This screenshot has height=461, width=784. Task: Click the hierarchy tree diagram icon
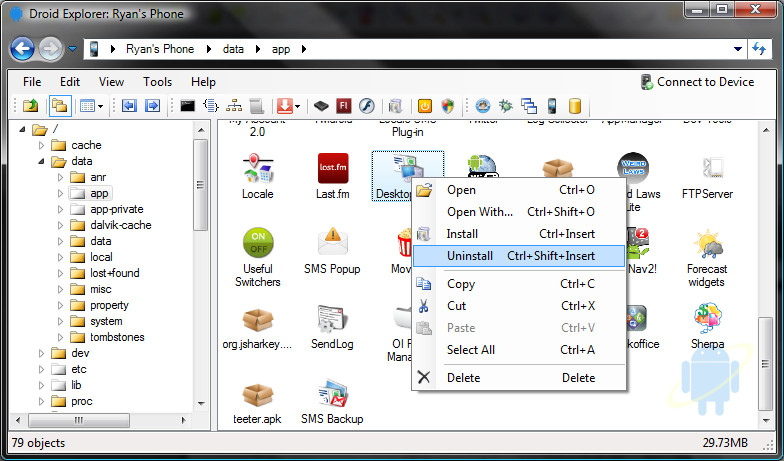click(234, 106)
